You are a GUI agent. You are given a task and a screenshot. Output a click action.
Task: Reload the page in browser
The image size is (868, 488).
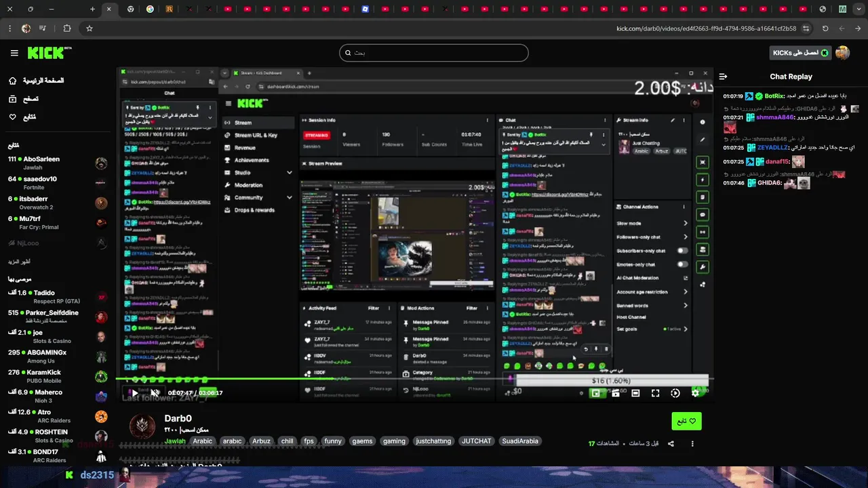(x=825, y=28)
